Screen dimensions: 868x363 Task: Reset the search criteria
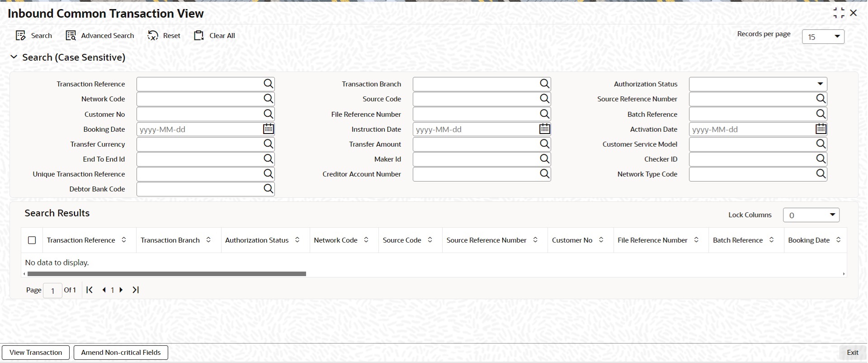tap(164, 36)
